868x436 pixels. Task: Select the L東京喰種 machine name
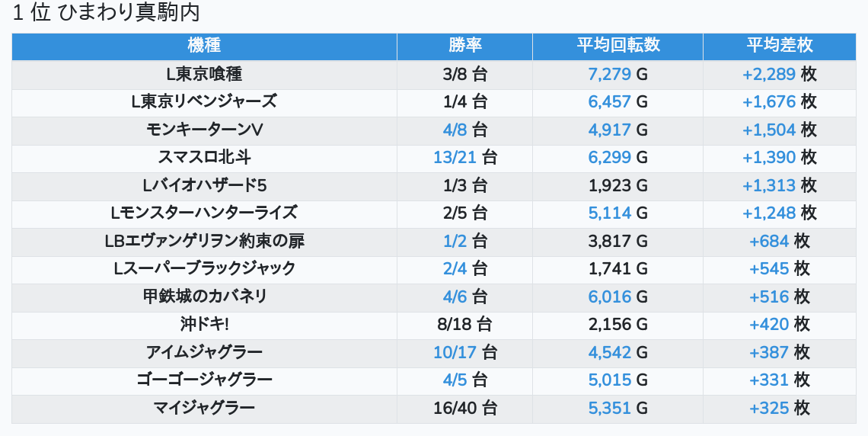point(204,74)
